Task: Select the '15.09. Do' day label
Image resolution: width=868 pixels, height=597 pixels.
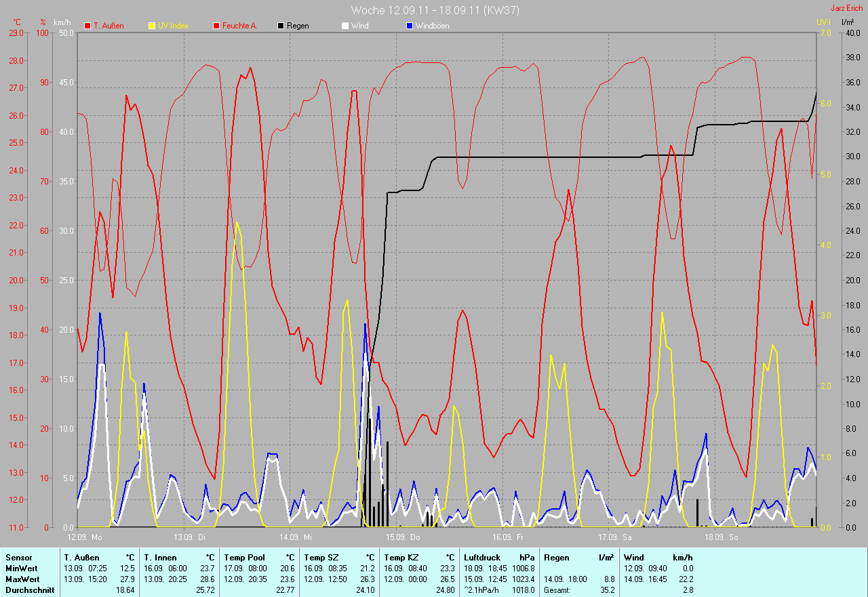Action: point(403,537)
